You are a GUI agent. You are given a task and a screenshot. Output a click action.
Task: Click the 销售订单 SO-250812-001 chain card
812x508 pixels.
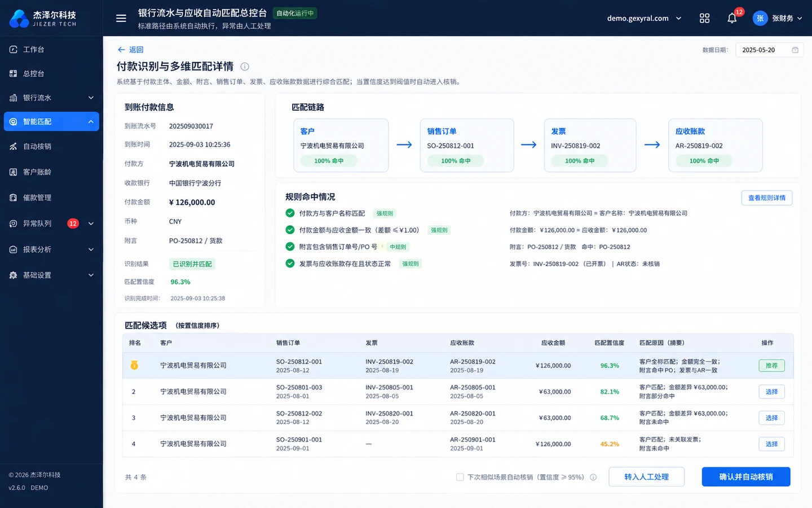pyautogui.click(x=467, y=145)
